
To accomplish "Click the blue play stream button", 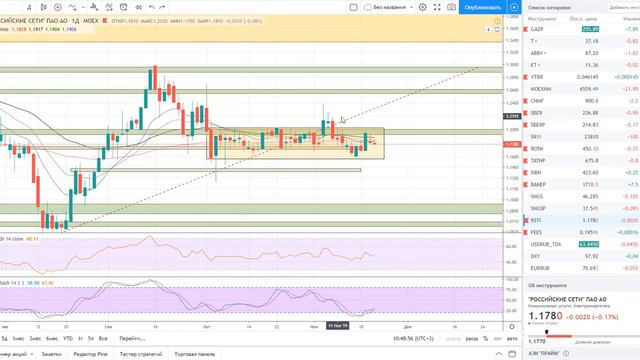I will [x=514, y=7].
